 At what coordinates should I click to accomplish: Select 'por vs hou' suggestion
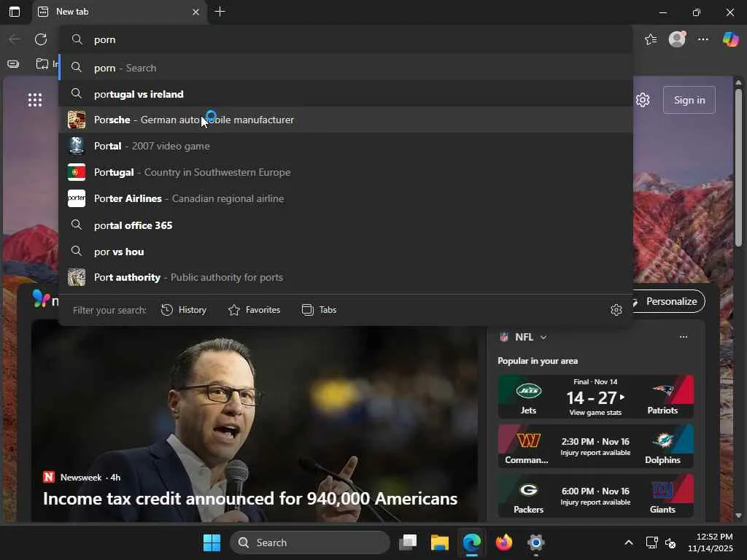pyautogui.click(x=346, y=251)
